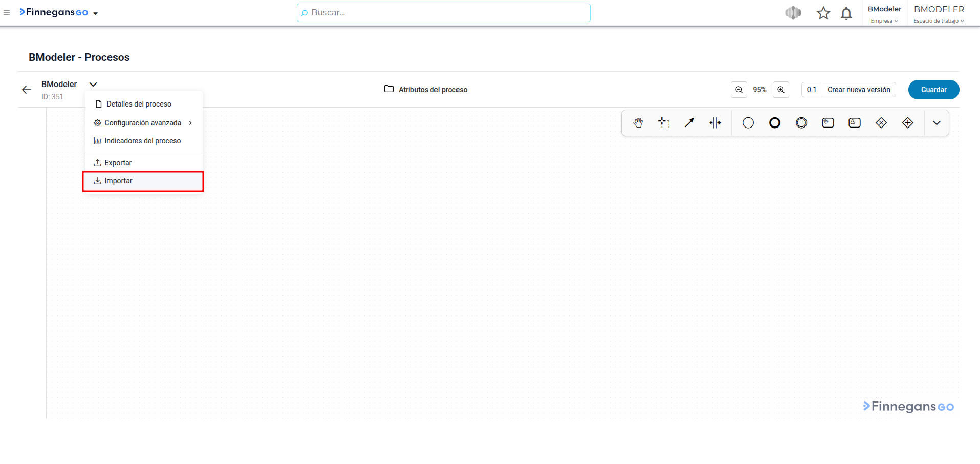Click Crear nueva versión
Screen dimensions: 980x464
tap(859, 90)
